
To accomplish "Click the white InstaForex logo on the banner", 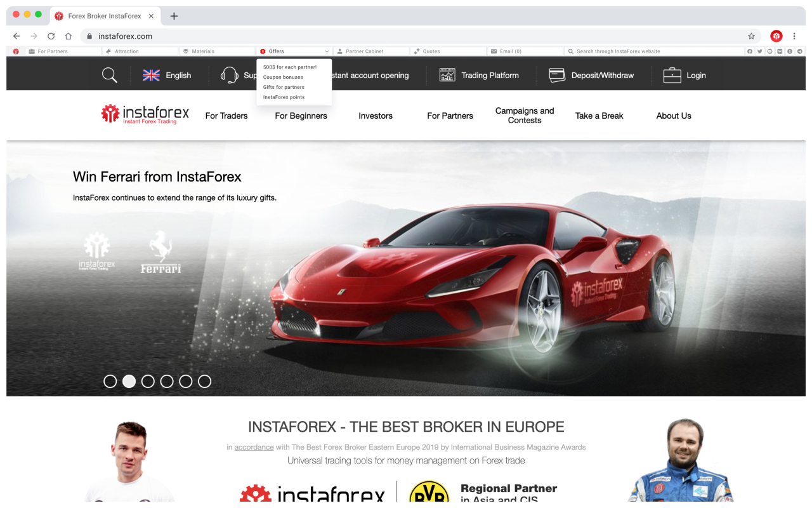I will [x=97, y=251].
